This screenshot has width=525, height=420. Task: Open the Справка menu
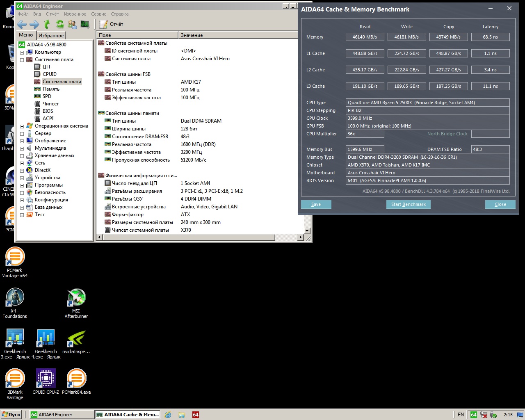pyautogui.click(x=120, y=14)
